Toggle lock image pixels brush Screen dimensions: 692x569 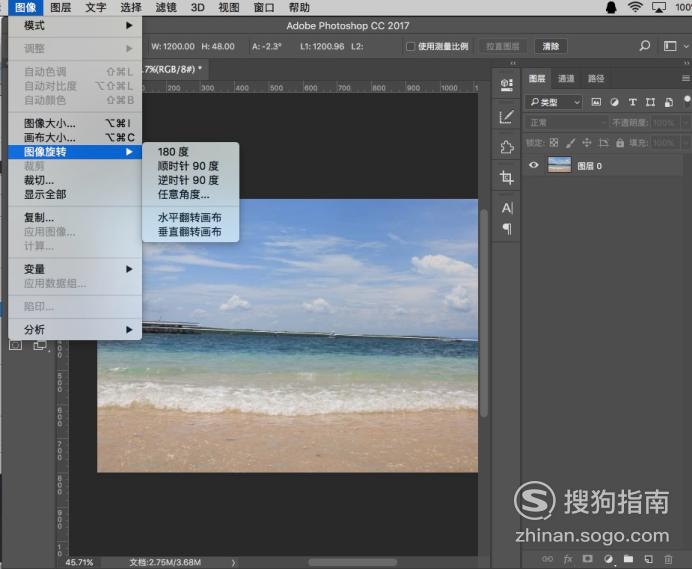pos(570,142)
